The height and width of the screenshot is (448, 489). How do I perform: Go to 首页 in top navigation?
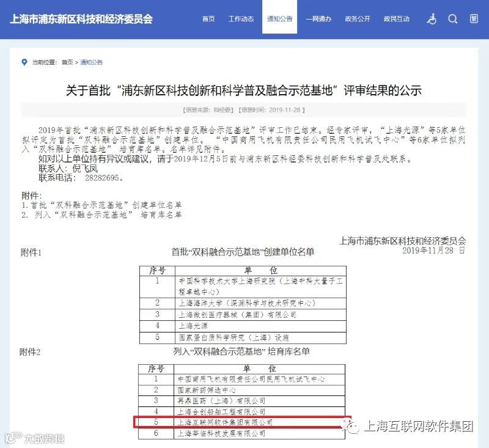click(x=208, y=19)
